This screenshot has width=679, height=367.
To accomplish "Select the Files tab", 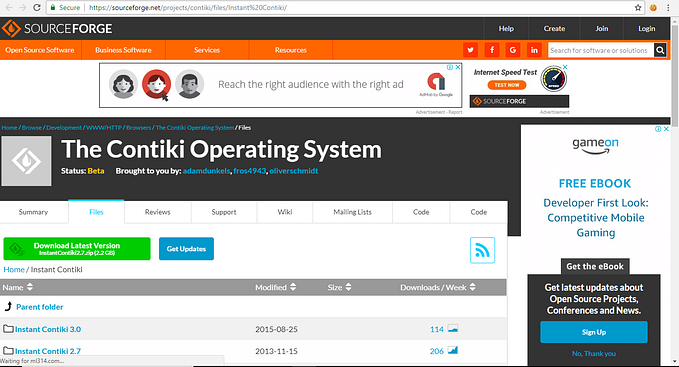I will tap(96, 212).
